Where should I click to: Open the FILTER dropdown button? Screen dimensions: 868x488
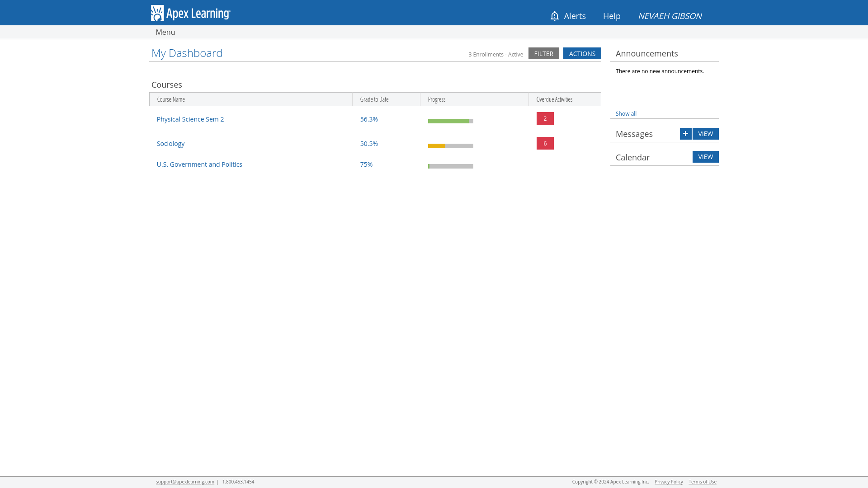(543, 53)
